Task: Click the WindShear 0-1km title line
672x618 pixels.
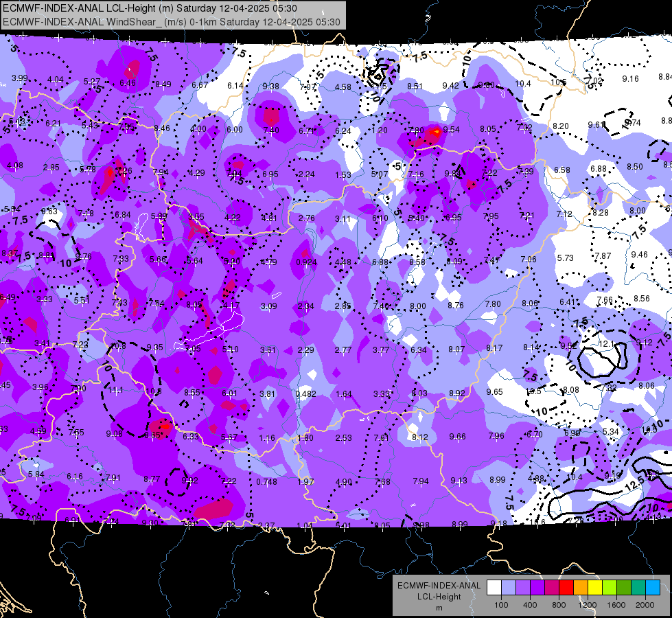Action: pyautogui.click(x=172, y=22)
